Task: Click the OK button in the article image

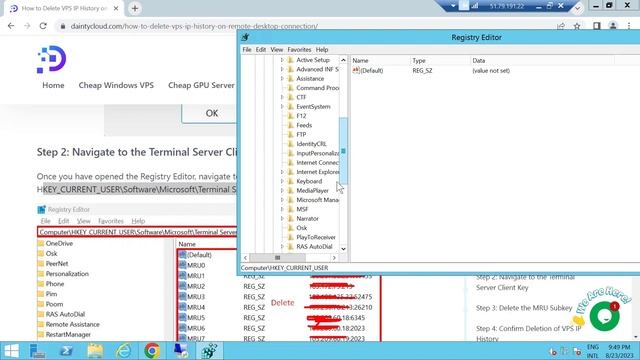Action: coord(209,113)
